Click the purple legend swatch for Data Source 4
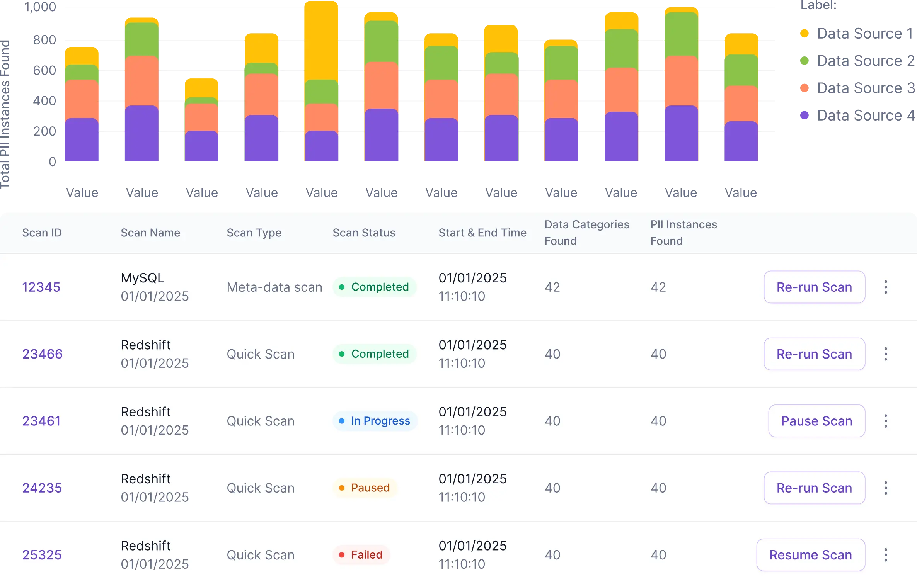Viewport: 917px width, 588px height. (804, 115)
